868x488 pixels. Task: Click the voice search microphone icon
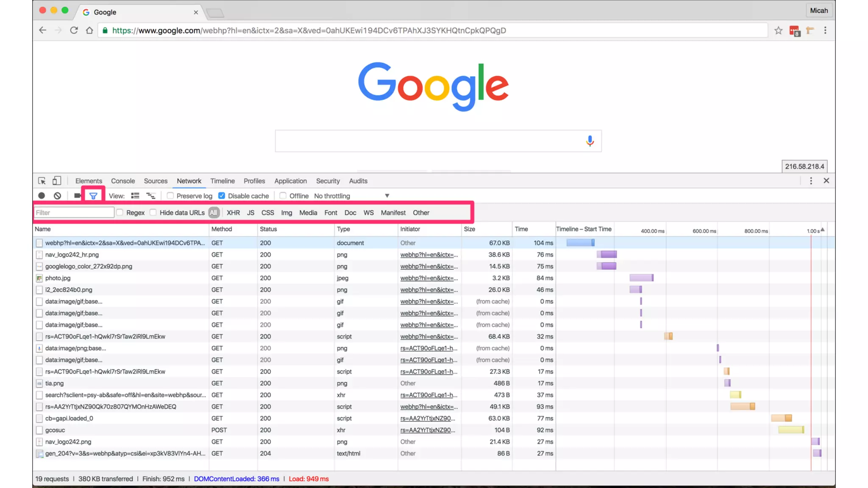[x=590, y=141]
